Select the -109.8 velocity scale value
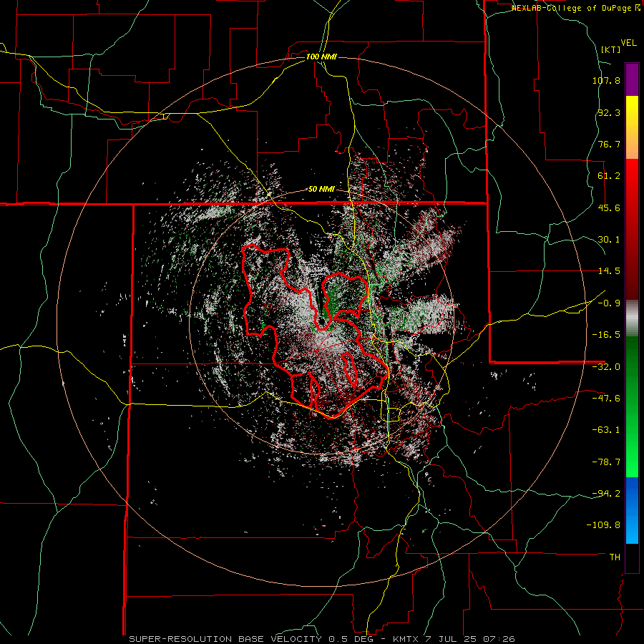The image size is (644, 644). tap(604, 525)
